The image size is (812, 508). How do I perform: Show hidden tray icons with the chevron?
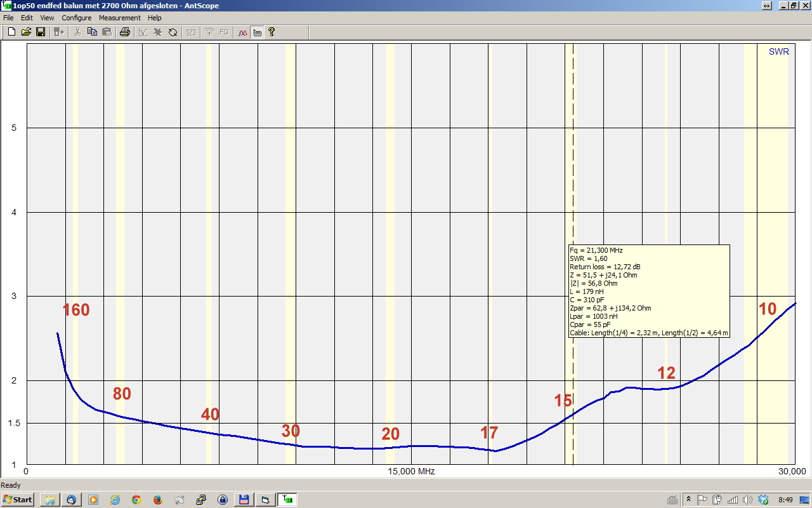(688, 500)
